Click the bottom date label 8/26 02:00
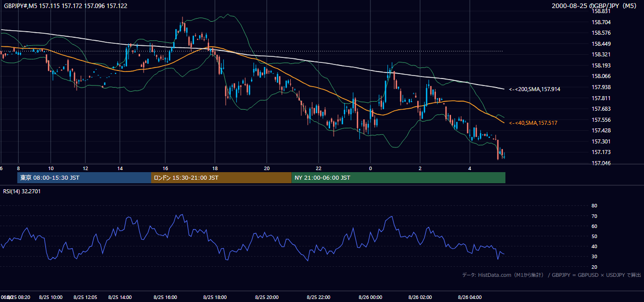644x302 pixels. tap(420, 297)
